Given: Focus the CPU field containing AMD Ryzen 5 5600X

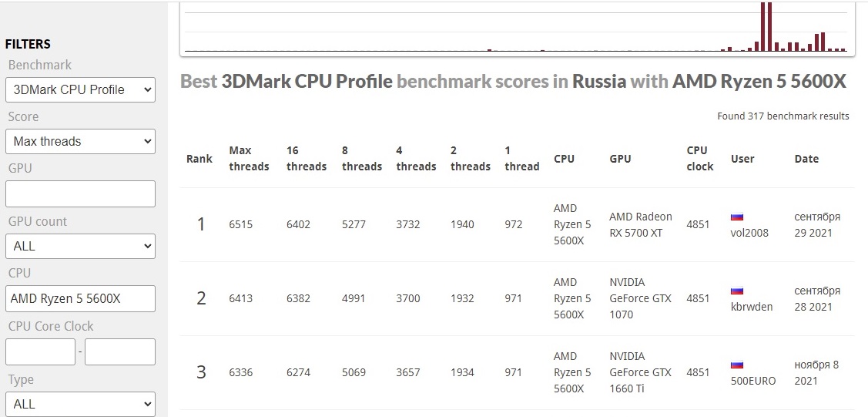Looking at the screenshot, I should [x=80, y=298].
